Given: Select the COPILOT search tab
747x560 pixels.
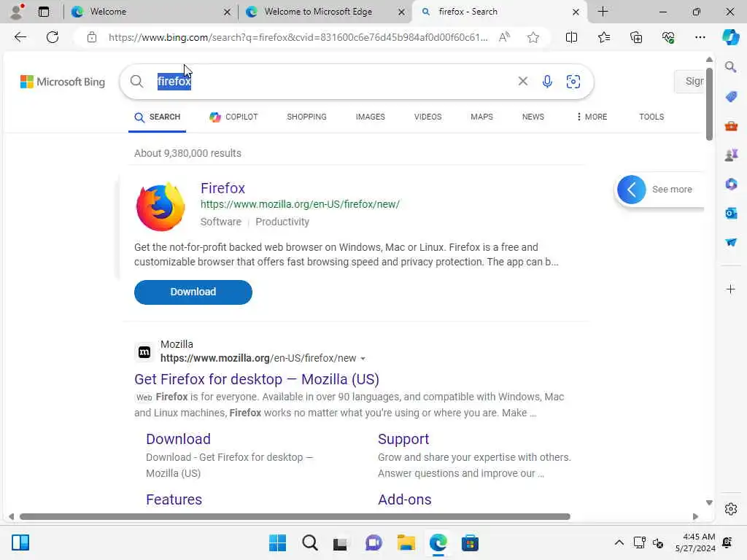Looking at the screenshot, I should [x=233, y=117].
